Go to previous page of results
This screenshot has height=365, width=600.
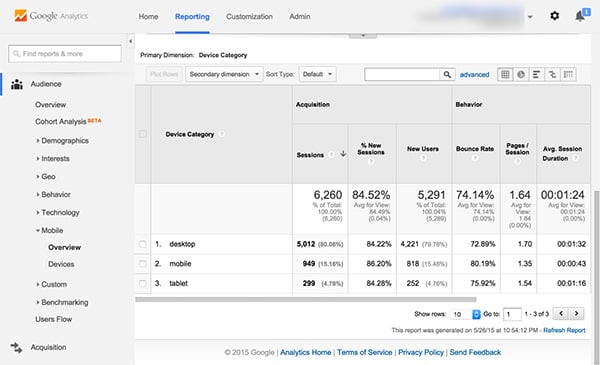click(561, 314)
